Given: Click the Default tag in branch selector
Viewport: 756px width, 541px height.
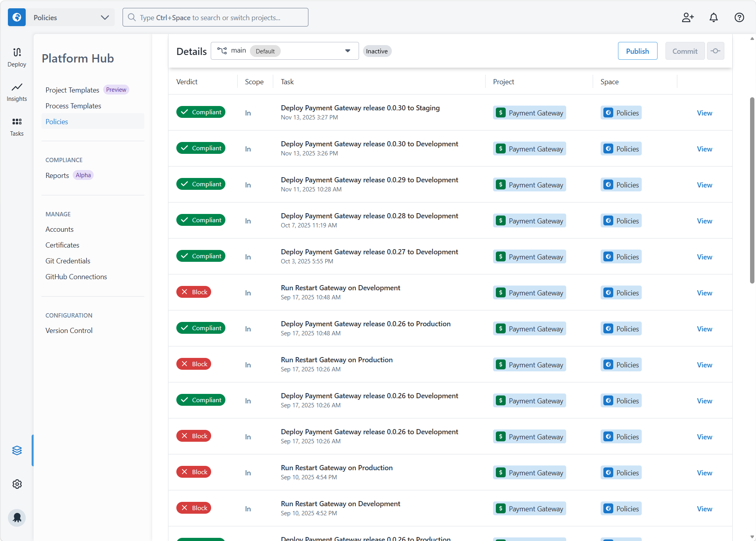Looking at the screenshot, I should (265, 51).
